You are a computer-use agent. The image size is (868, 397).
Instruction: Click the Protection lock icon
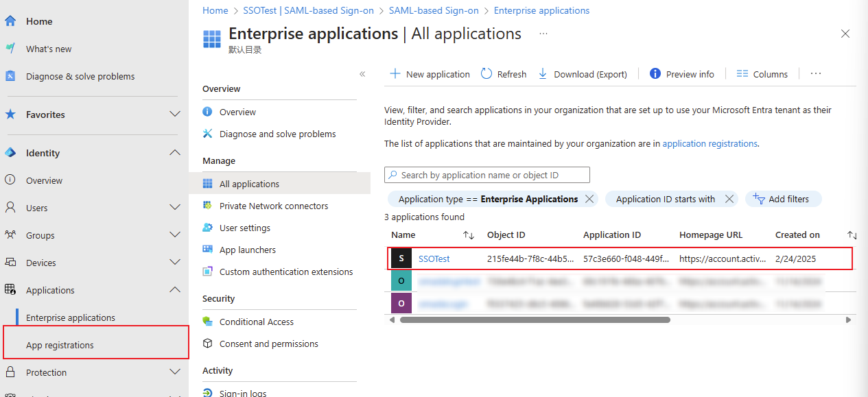[x=10, y=372]
